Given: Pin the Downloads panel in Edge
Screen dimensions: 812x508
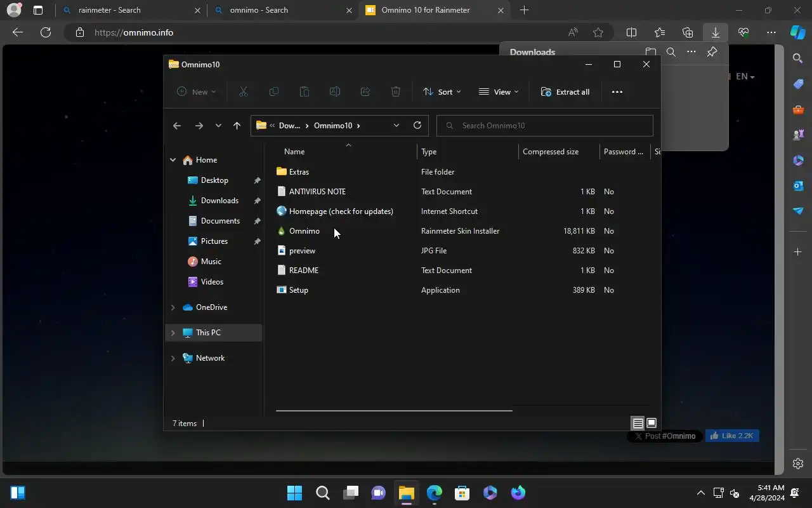Looking at the screenshot, I should (712, 52).
